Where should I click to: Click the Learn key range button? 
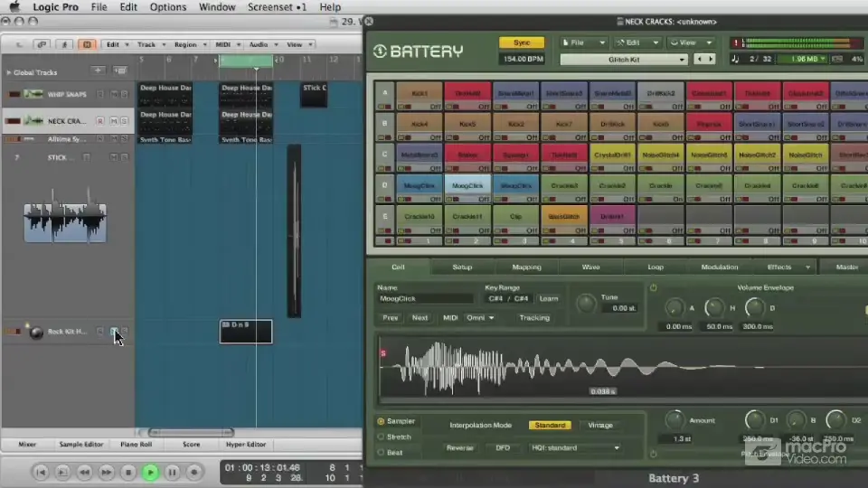(x=549, y=298)
